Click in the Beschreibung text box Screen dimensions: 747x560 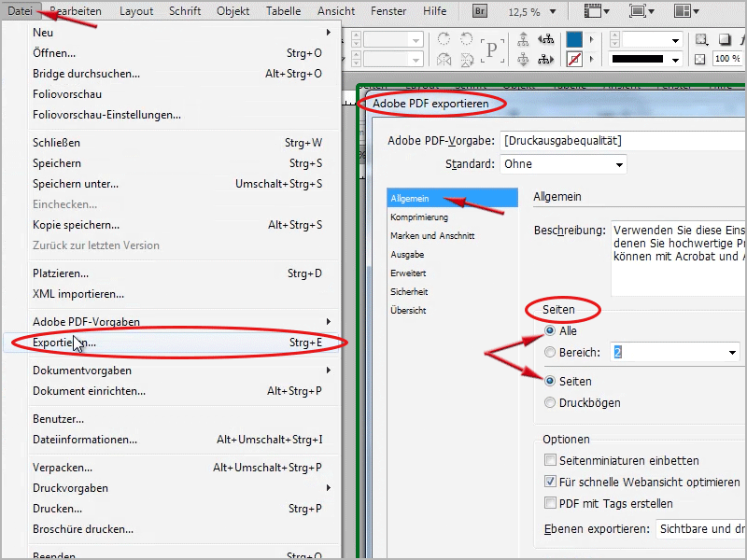[679, 258]
